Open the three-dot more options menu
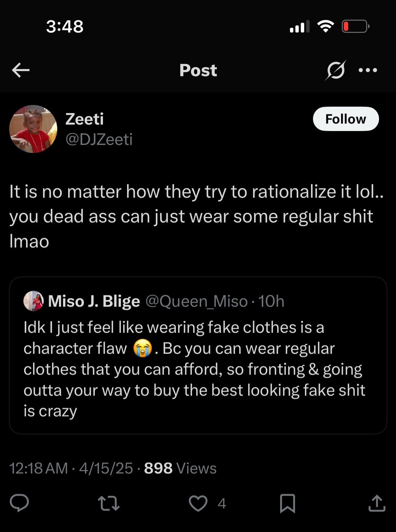Image resolution: width=396 pixels, height=532 pixels. [368, 70]
